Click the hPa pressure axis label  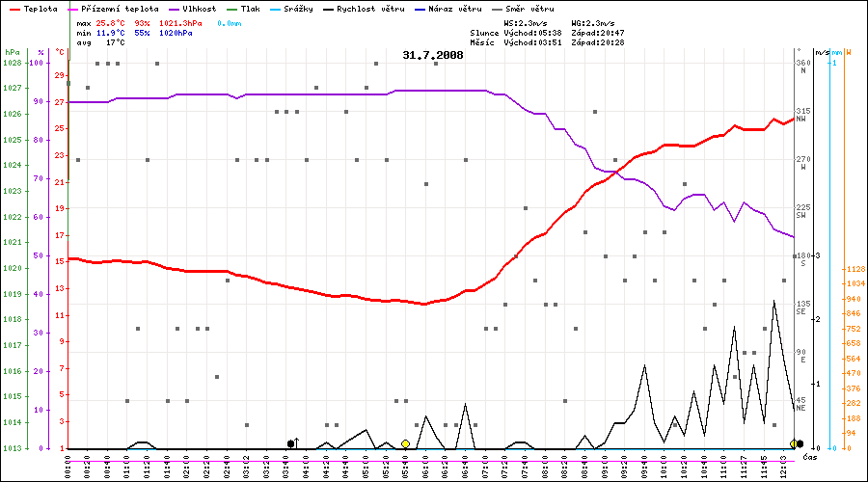[x=12, y=51]
